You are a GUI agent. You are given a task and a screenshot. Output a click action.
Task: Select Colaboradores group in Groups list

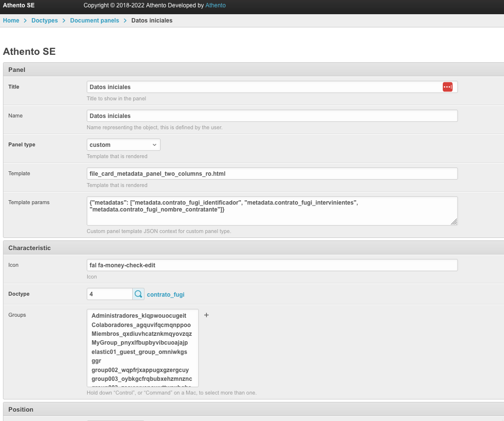(x=141, y=325)
